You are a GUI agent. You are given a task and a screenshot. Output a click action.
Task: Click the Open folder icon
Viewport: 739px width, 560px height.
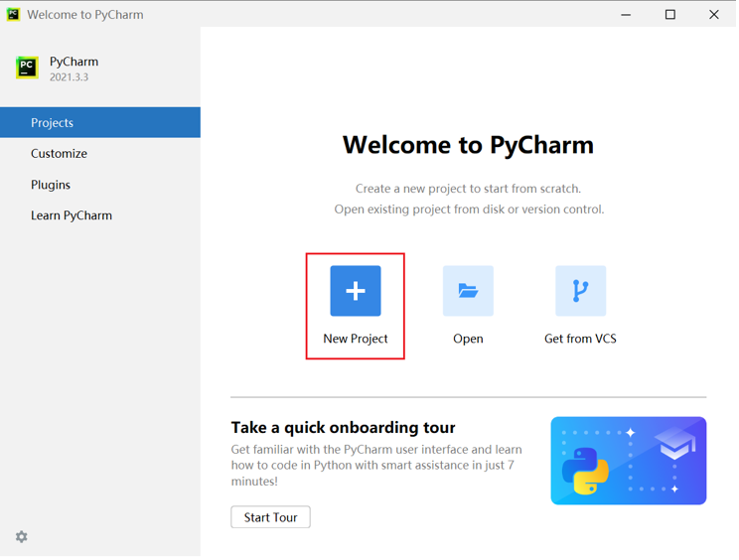(x=468, y=291)
